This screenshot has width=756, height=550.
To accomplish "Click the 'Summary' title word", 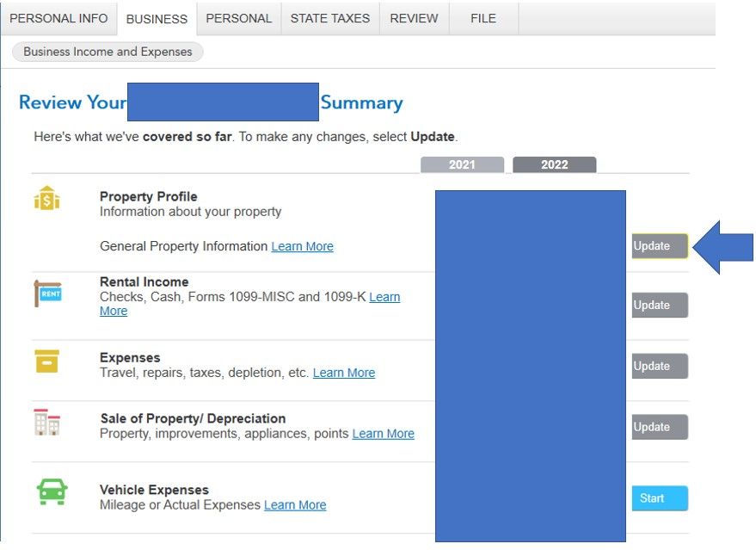I will click(361, 102).
